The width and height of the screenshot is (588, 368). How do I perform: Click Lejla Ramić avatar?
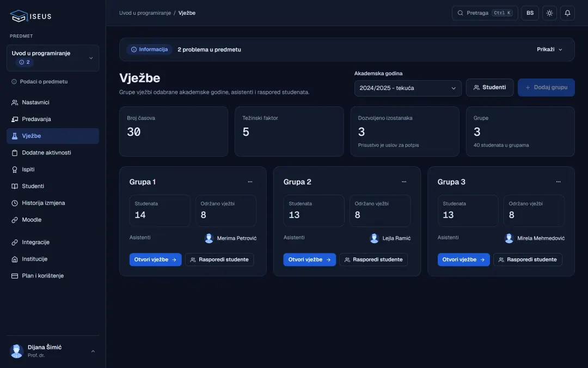point(374,238)
